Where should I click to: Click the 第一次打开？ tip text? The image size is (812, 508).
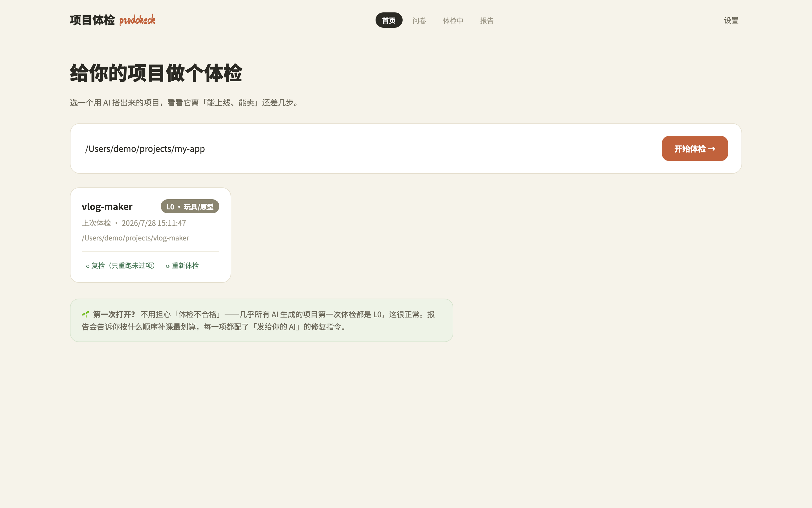click(x=114, y=314)
